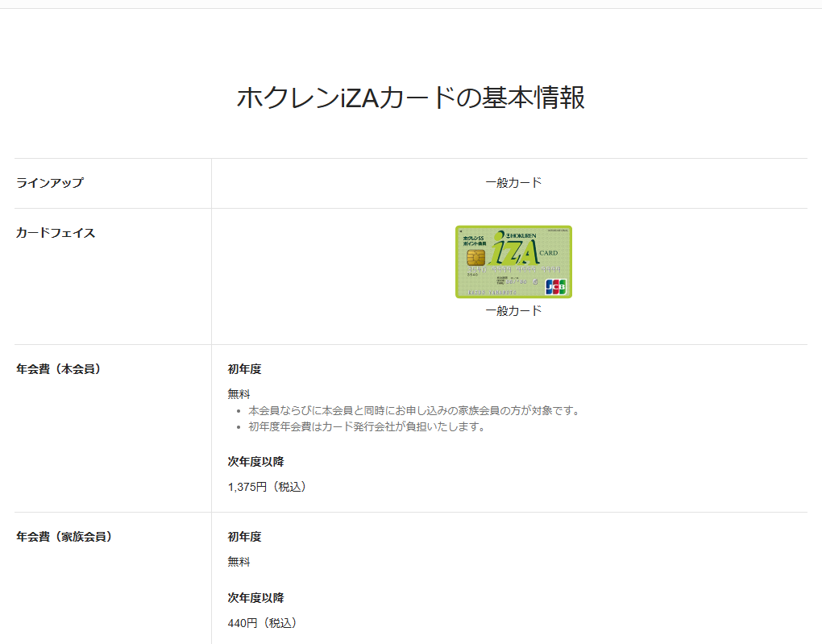
Task: Click 次年度以降 heading under 年会費（本会員）
Action: [255, 462]
